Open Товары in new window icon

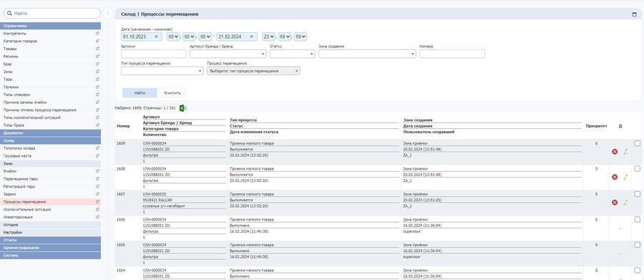coord(97,49)
